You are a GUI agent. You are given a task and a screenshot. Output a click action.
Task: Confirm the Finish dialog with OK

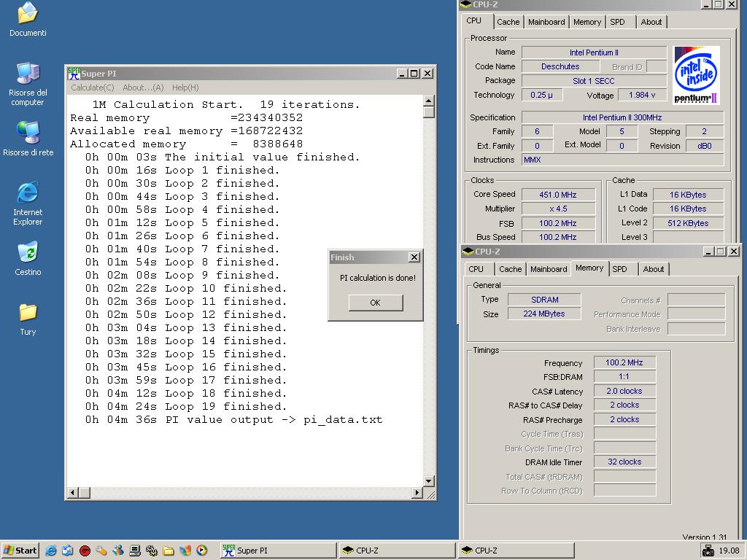[376, 303]
